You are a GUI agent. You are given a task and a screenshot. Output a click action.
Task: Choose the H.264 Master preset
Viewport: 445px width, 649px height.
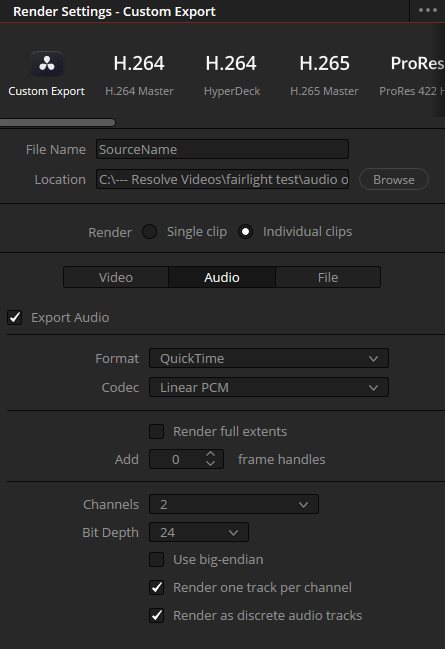click(139, 74)
